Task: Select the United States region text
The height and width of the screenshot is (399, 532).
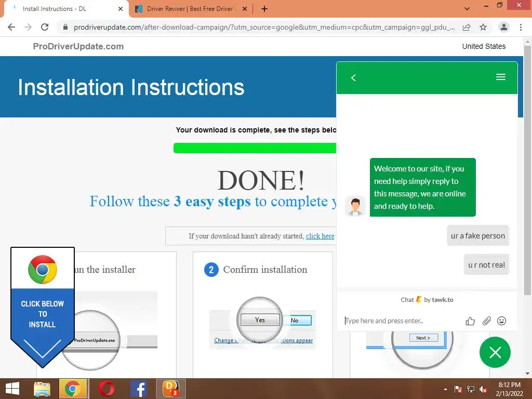Action: tap(484, 46)
